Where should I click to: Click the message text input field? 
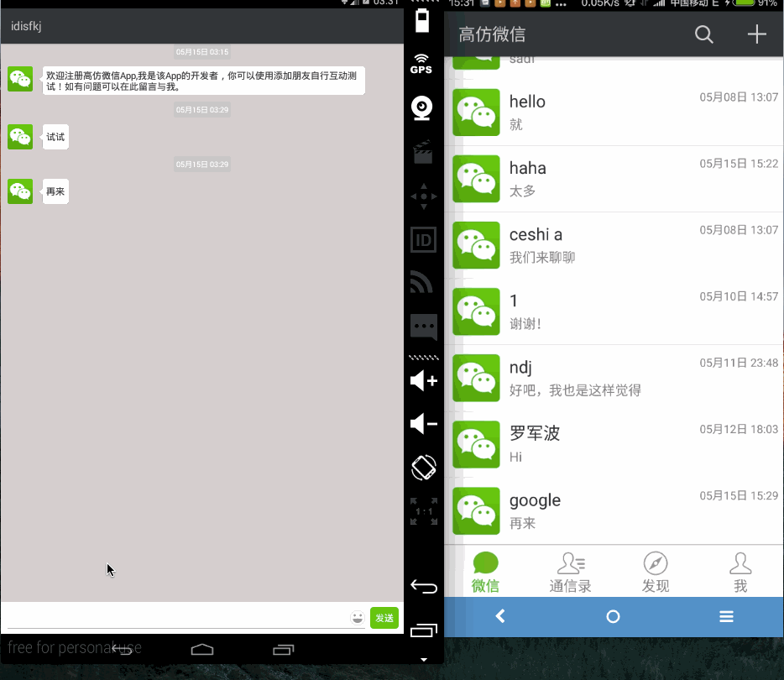click(175, 618)
